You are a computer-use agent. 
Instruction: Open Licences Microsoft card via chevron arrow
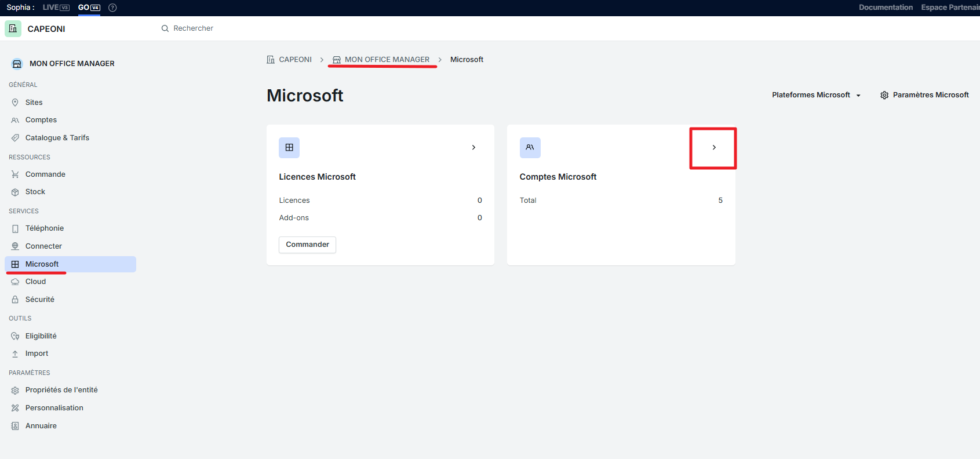(x=473, y=147)
